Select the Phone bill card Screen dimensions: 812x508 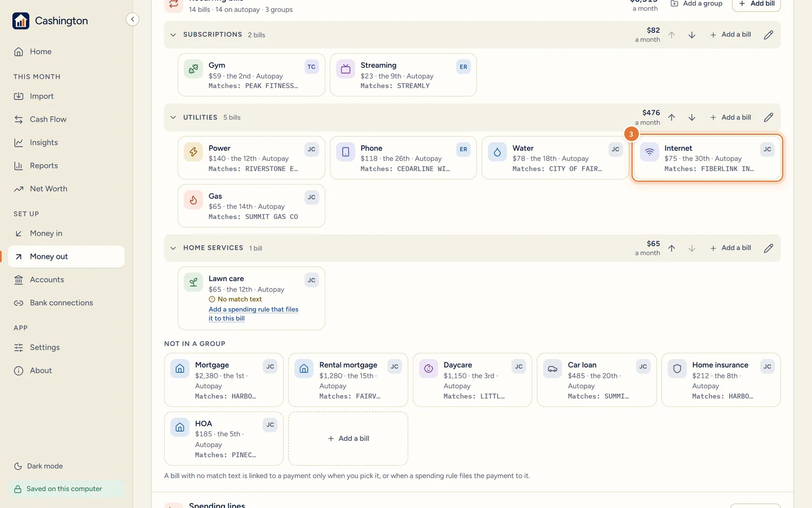pos(403,158)
